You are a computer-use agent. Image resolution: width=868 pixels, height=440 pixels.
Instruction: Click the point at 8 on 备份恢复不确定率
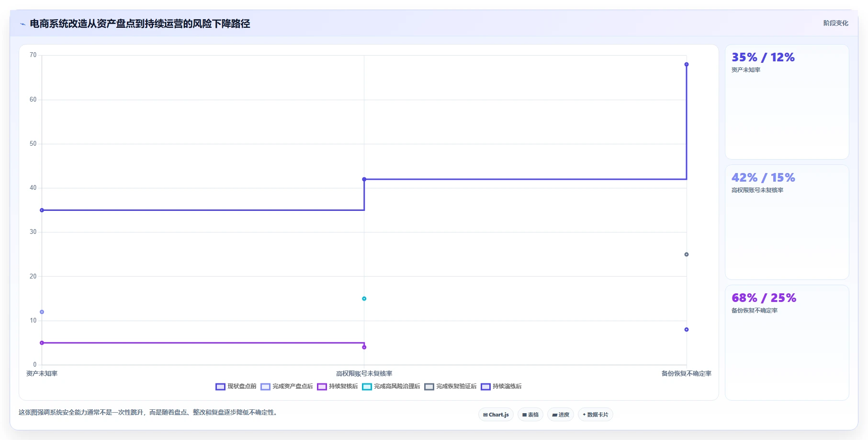pos(687,330)
